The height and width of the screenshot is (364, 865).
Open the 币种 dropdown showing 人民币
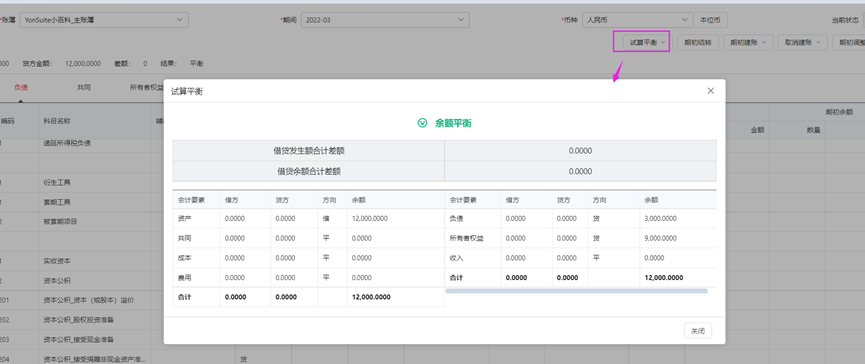pyautogui.click(x=638, y=20)
